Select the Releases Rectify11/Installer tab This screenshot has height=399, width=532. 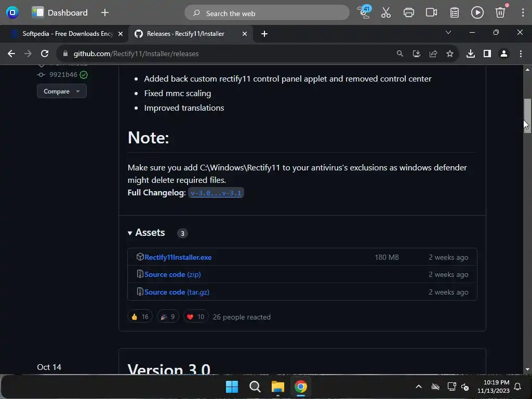[x=190, y=34]
